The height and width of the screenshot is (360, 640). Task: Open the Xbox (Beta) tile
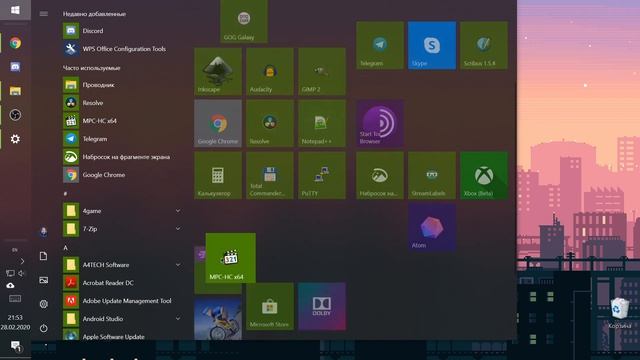pos(484,176)
